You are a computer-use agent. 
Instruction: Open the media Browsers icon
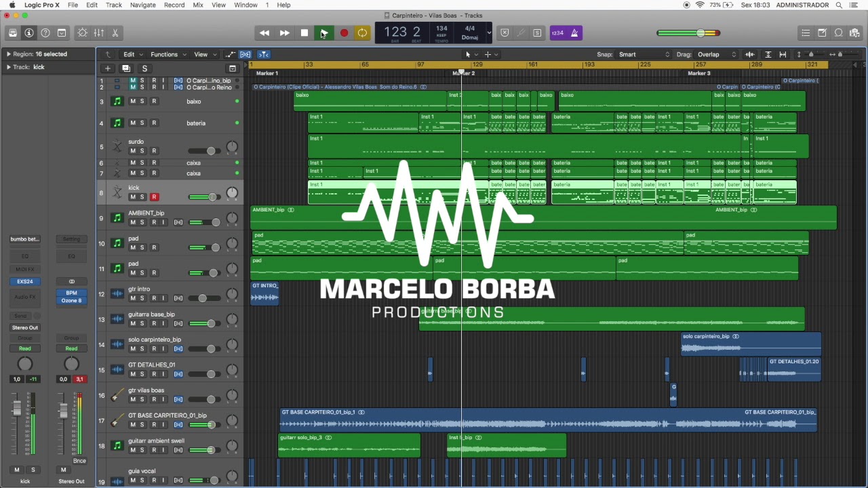tap(855, 33)
